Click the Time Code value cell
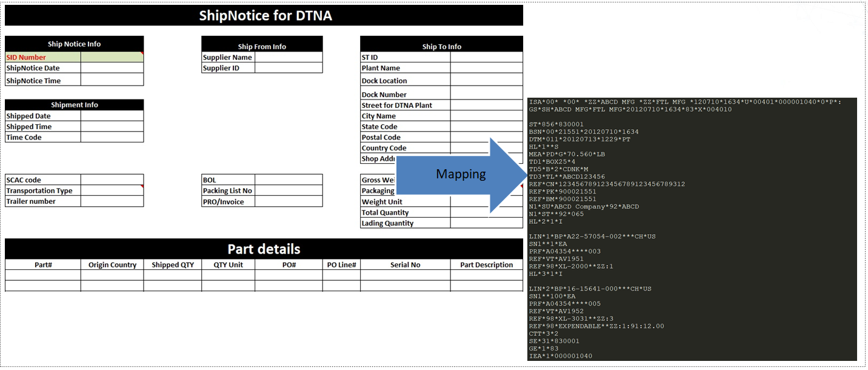This screenshot has width=868, height=370. (x=112, y=137)
